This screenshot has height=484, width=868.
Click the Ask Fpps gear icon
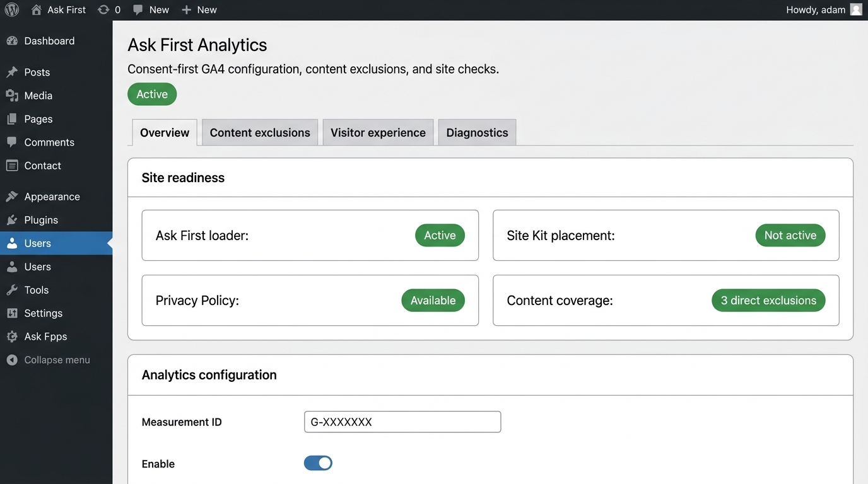pos(12,337)
